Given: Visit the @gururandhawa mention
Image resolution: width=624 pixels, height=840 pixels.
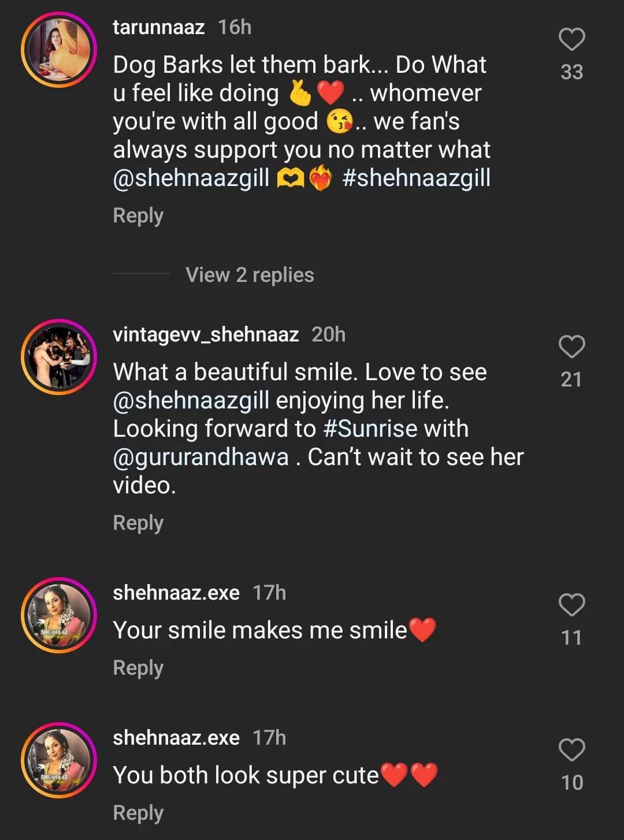Looking at the screenshot, I should coord(200,457).
